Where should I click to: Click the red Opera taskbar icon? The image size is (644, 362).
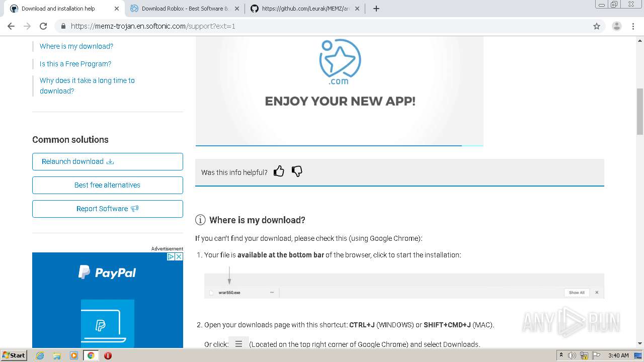click(x=108, y=355)
